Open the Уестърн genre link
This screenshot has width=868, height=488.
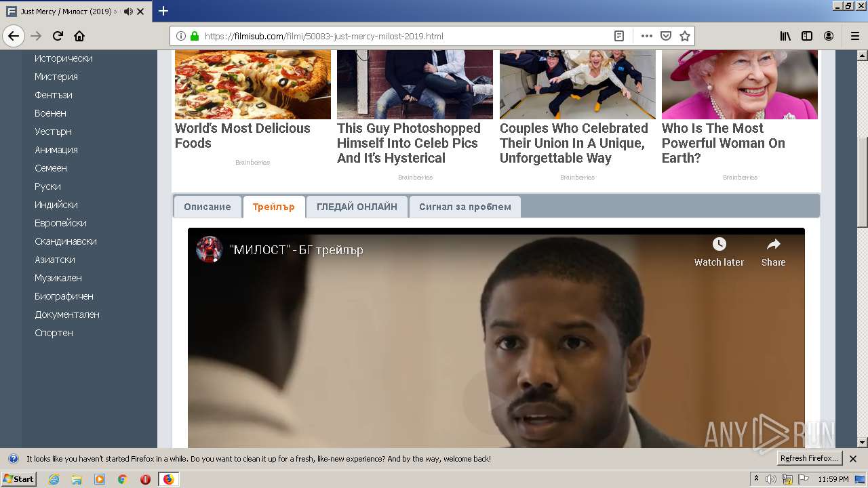click(54, 131)
